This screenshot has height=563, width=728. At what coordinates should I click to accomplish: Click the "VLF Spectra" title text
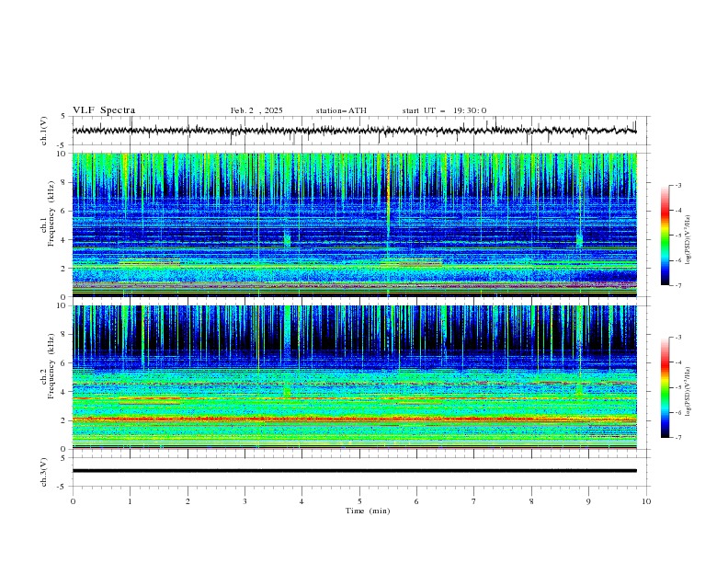(104, 110)
